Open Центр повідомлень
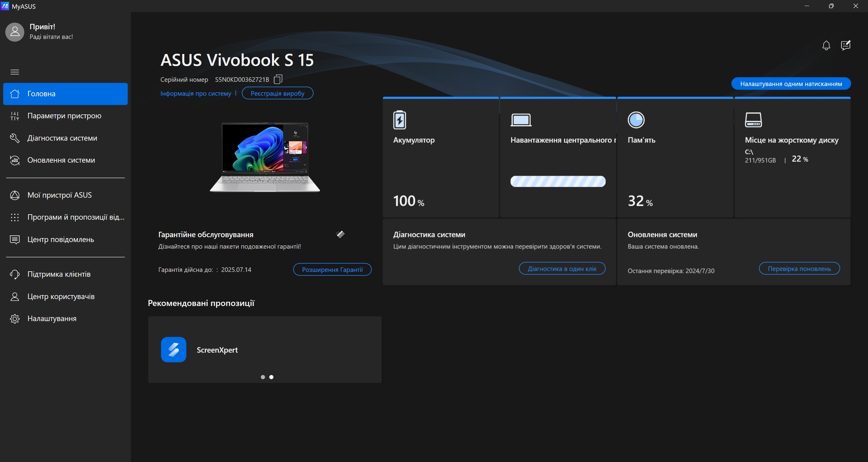This screenshot has width=868, height=462. tap(65, 239)
